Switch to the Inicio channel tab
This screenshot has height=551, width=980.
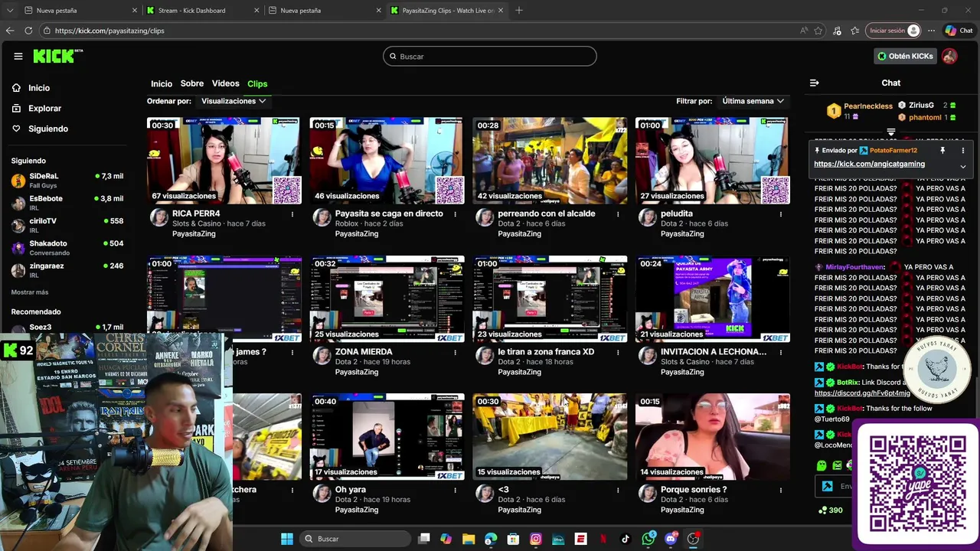click(162, 83)
